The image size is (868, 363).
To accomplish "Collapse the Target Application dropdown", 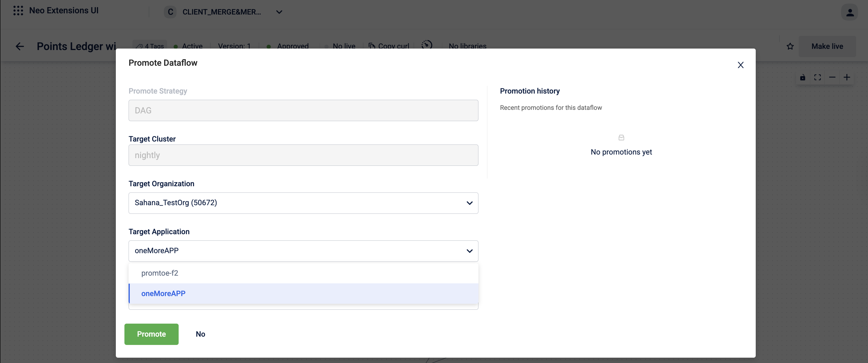I will click(x=469, y=251).
